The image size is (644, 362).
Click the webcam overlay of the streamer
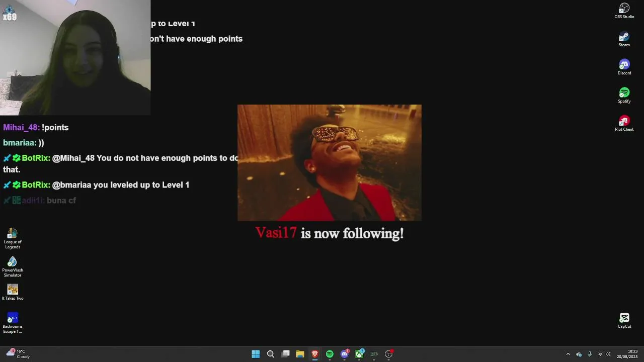(x=75, y=58)
